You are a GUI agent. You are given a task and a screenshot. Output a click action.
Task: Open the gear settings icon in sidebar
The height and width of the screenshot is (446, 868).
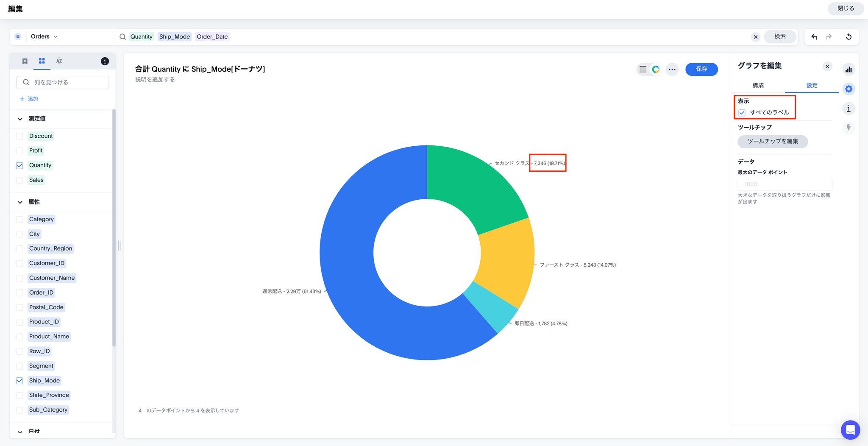click(849, 89)
